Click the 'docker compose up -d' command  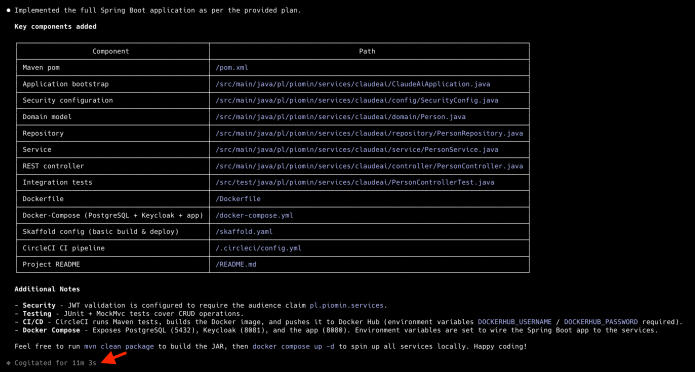click(293, 346)
